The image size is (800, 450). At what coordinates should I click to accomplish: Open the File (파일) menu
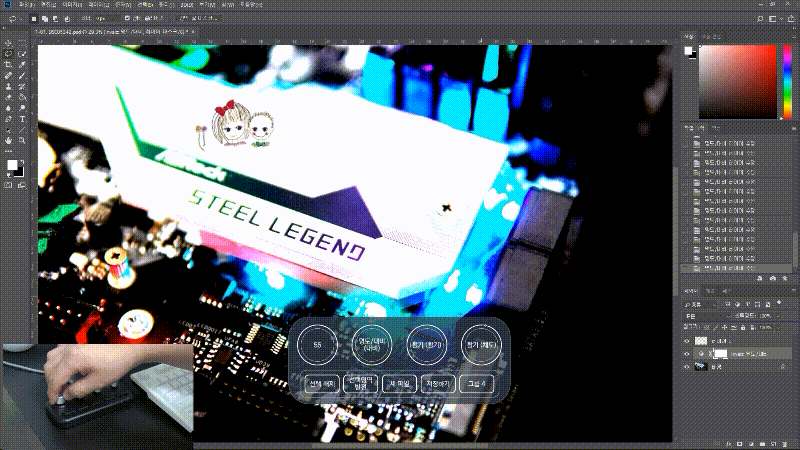(x=26, y=5)
